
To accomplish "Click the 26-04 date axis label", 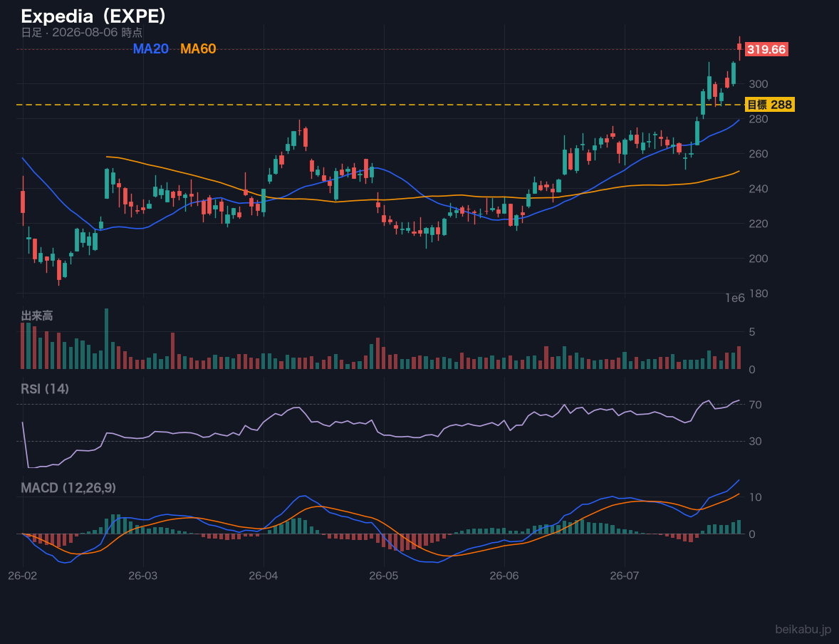I will (264, 576).
